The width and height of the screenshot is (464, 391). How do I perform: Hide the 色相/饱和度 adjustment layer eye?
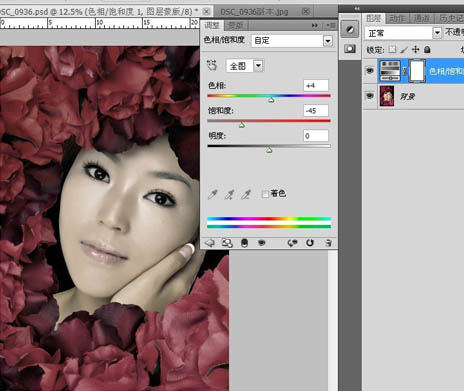click(370, 70)
